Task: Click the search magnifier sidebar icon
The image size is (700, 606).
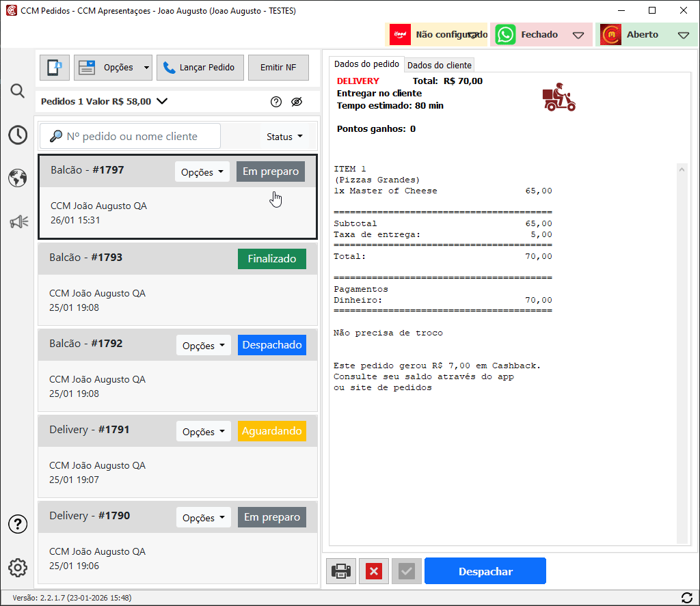Action: [x=18, y=91]
